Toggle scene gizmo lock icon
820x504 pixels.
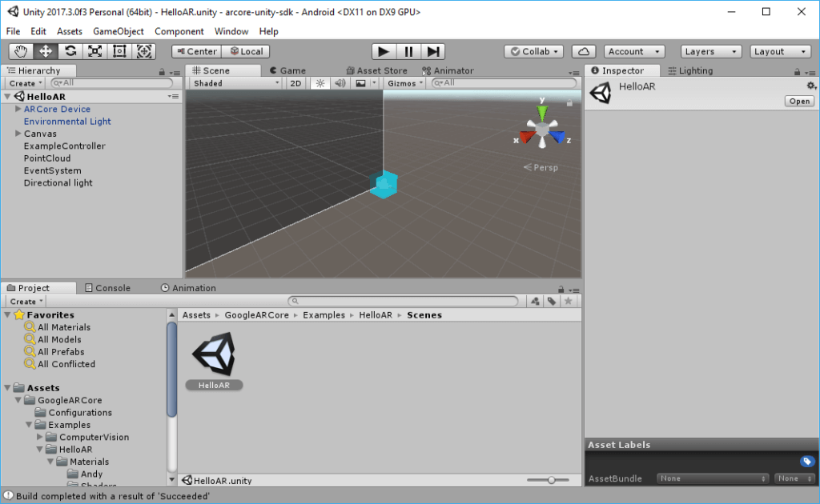[569, 103]
